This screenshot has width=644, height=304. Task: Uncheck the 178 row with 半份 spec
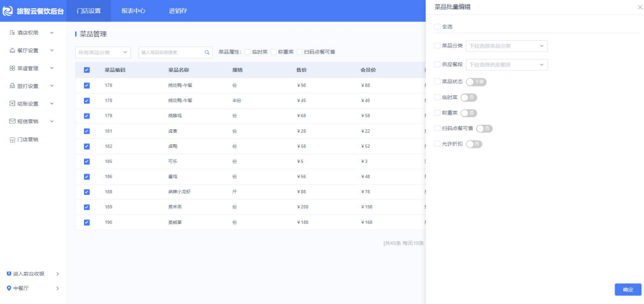point(86,101)
